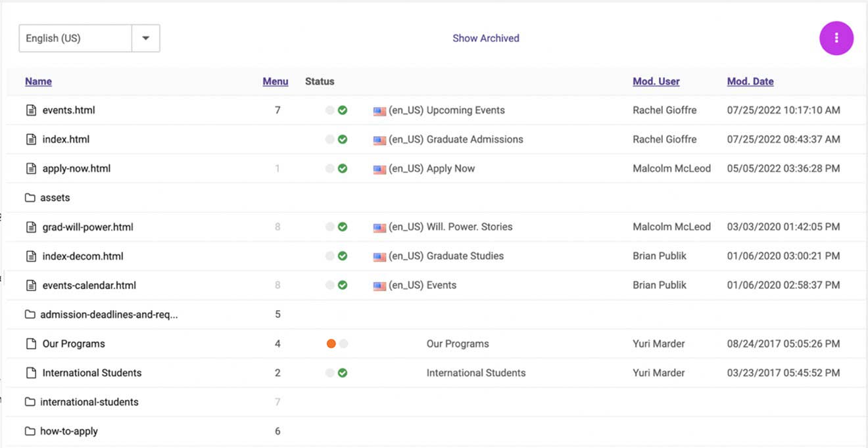Viewport: 868px width, 448px height.
Task: Toggle the orange status dot for Our Programs
Action: click(331, 344)
